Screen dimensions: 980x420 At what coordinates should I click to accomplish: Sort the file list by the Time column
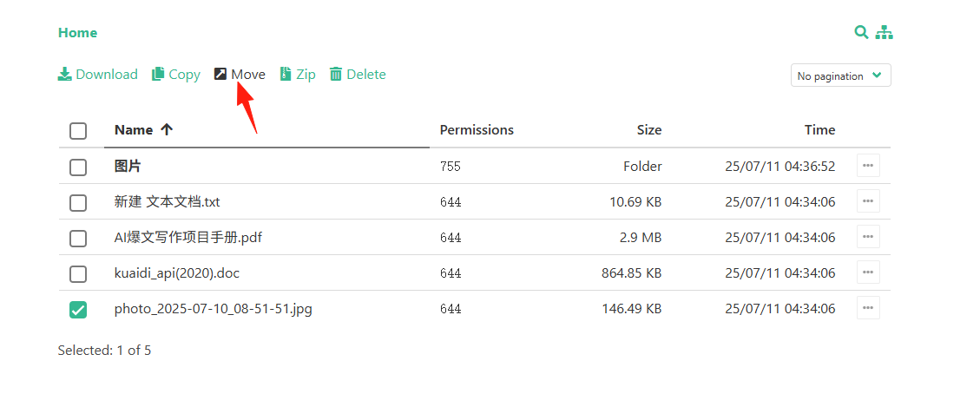coord(820,130)
